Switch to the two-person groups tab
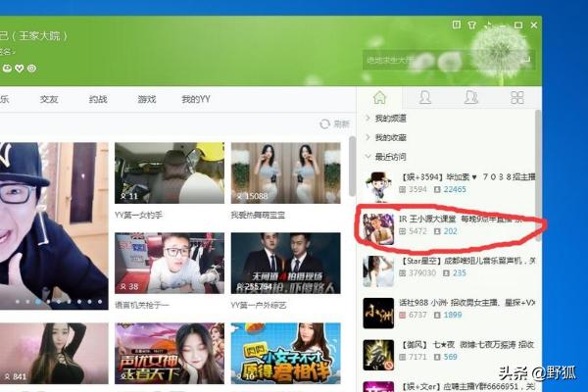The width and height of the screenshot is (588, 392). pos(471,98)
